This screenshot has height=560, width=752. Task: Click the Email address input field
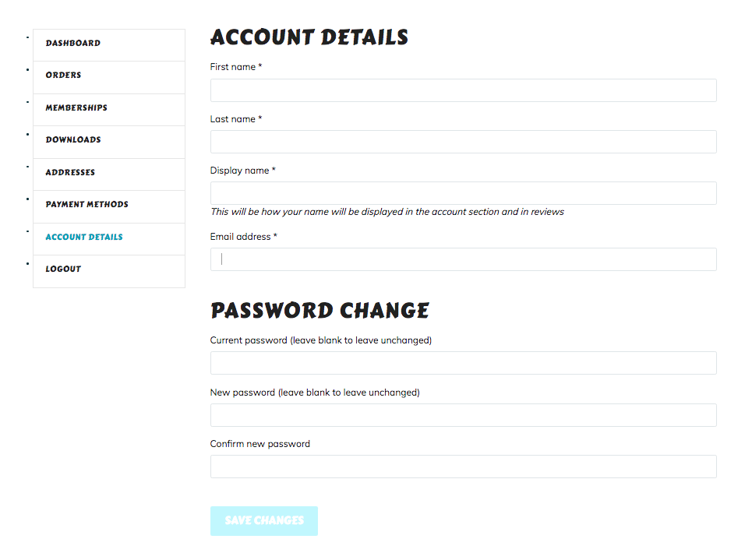click(463, 259)
